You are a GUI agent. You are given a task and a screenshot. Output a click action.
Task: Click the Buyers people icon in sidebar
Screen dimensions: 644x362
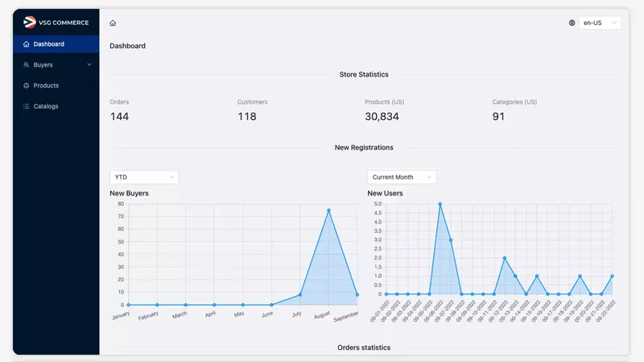27,64
